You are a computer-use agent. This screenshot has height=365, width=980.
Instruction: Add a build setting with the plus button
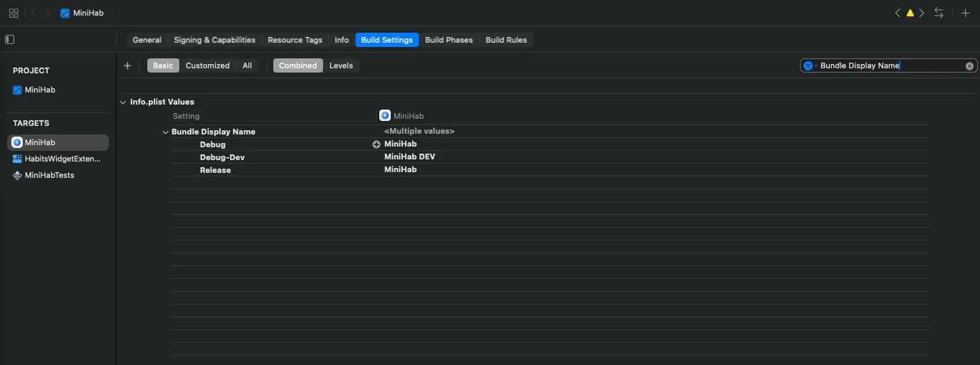coord(127,65)
